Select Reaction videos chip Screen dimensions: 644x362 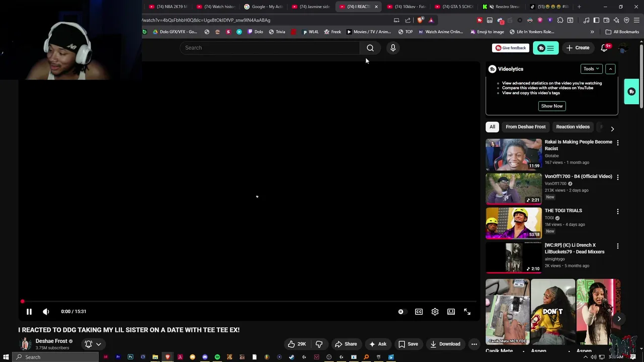[573, 127]
